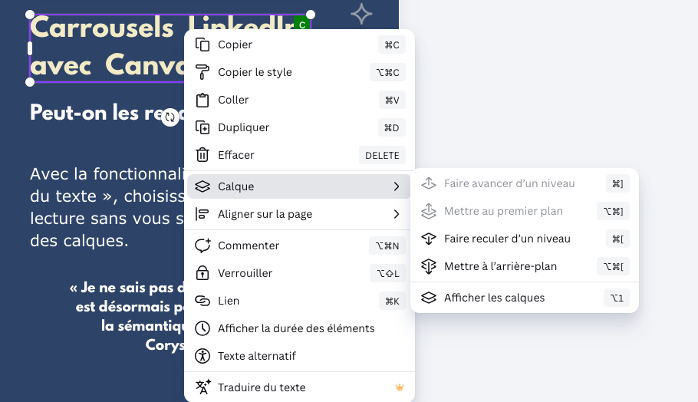Expand the Calque submenu arrow
This screenshot has width=698, height=402.
[x=396, y=186]
